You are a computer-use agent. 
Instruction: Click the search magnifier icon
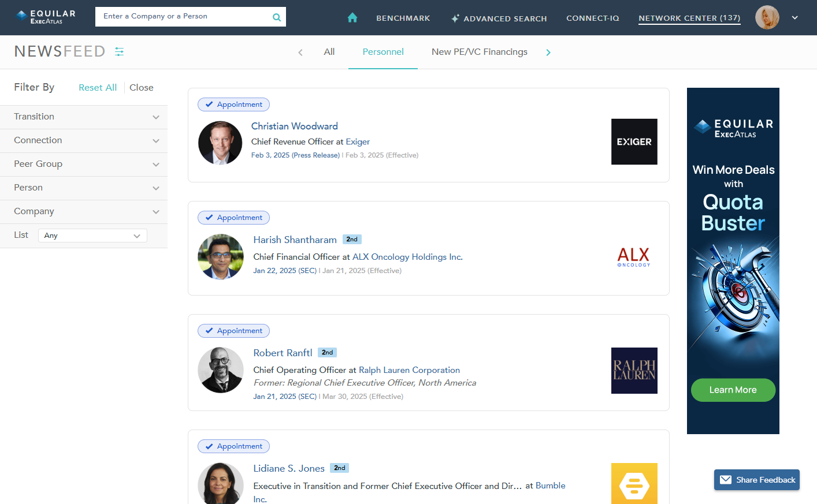[x=277, y=17]
